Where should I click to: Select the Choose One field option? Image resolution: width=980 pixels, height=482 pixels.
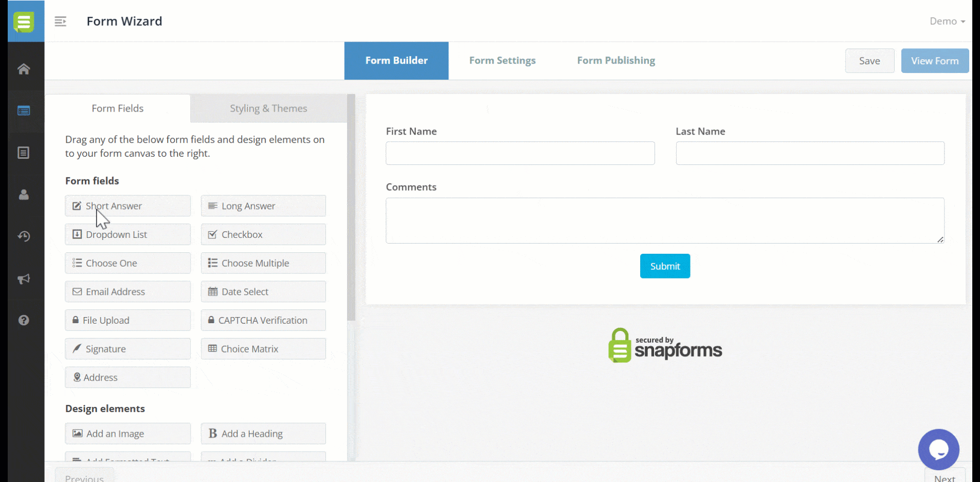[127, 263]
